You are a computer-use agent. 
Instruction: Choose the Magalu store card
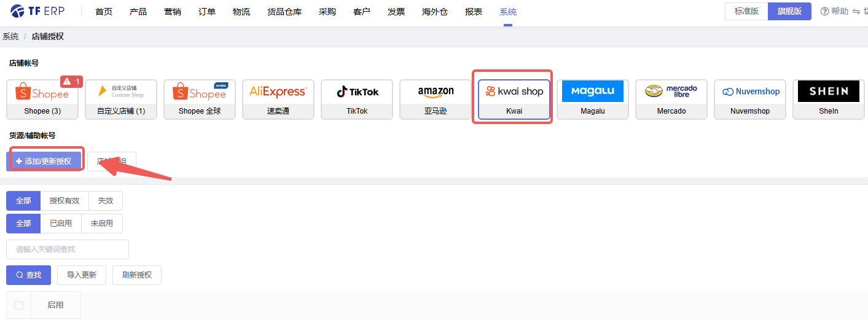click(593, 100)
